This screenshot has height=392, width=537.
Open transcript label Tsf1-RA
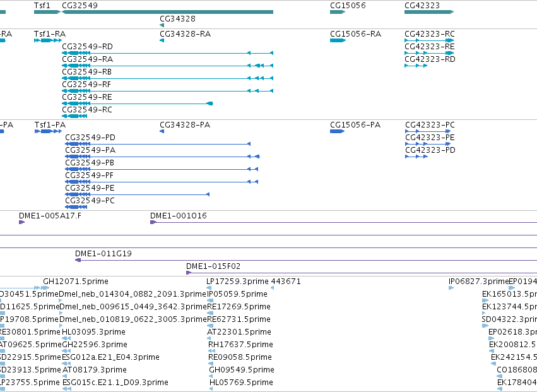pyautogui.click(x=50, y=34)
